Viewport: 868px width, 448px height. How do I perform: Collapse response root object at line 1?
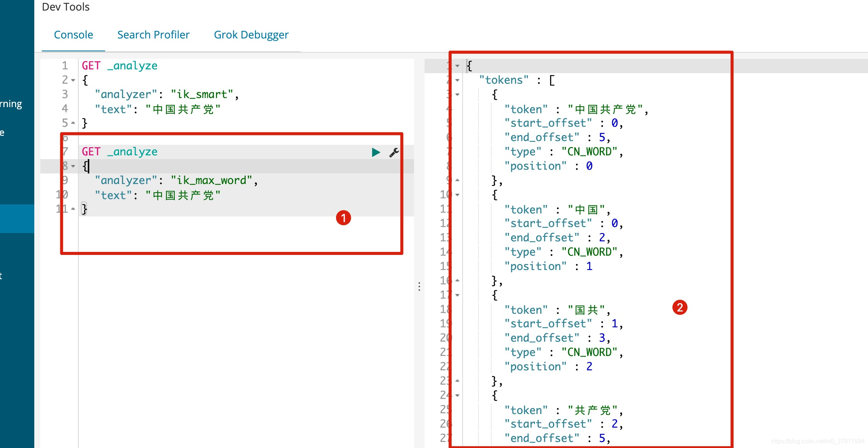point(457,66)
